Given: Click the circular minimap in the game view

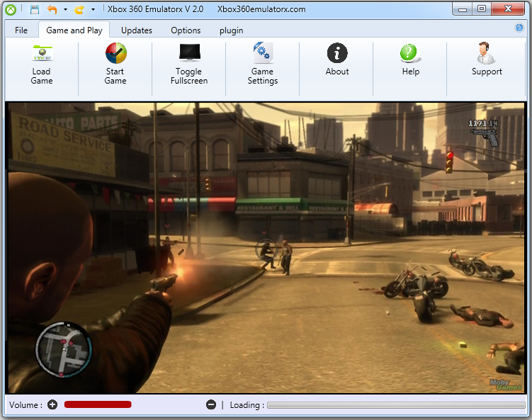Looking at the screenshot, I should pyautogui.click(x=64, y=350).
